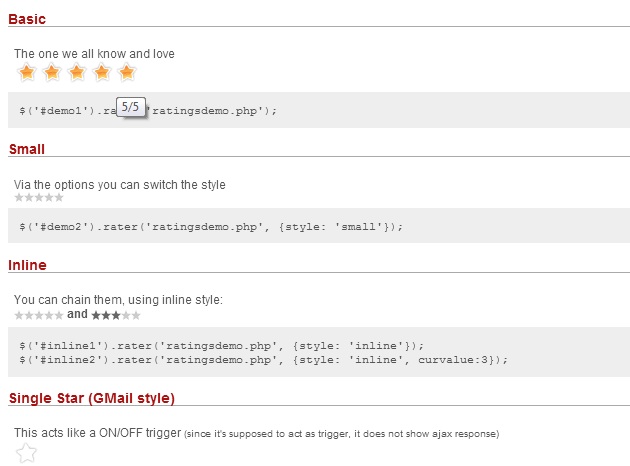Viewport: 630px width, 466px height.
Task: Click the first star in Basic rating
Action: coord(27,72)
